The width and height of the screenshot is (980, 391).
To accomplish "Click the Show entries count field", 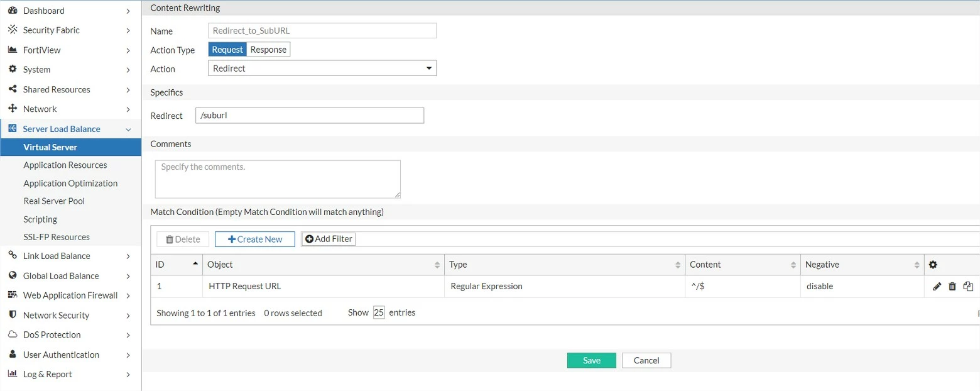I will click(x=379, y=312).
